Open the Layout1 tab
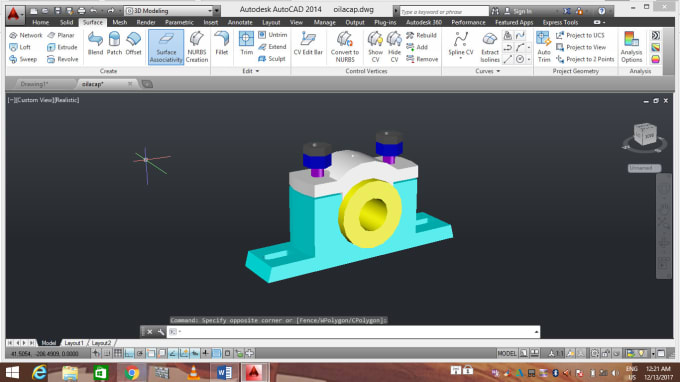The height and width of the screenshot is (382, 680). pyautogui.click(x=73, y=343)
